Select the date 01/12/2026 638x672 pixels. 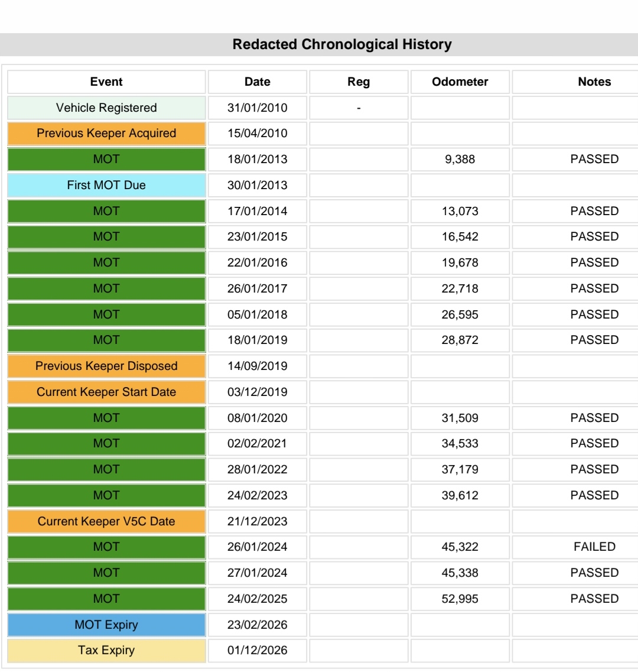point(257,650)
